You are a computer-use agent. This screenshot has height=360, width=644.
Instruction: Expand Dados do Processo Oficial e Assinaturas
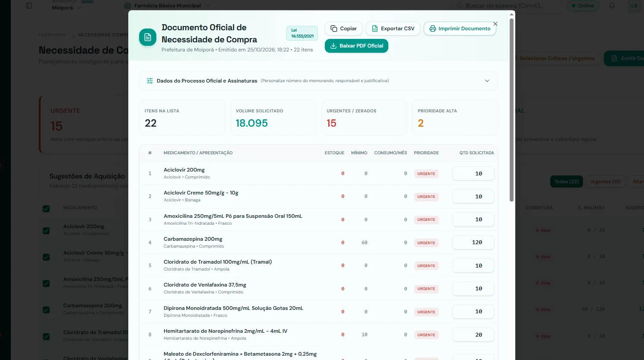318,81
